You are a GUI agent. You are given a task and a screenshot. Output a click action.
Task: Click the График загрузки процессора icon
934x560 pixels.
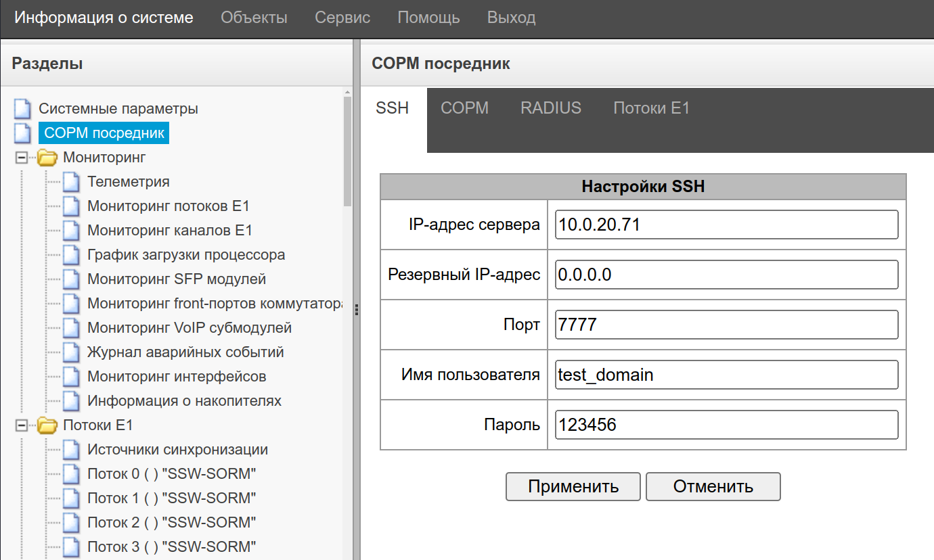click(x=72, y=255)
